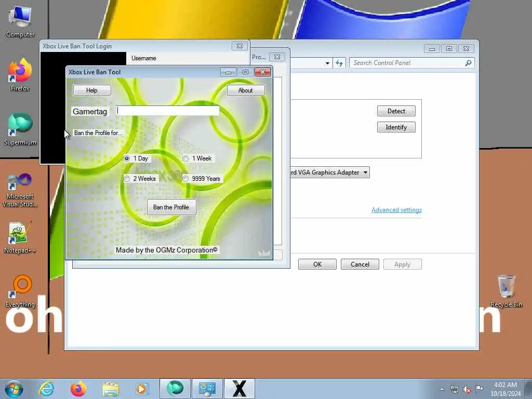Open the Everything search desktop shortcut
532x399 pixels.
[x=20, y=291]
